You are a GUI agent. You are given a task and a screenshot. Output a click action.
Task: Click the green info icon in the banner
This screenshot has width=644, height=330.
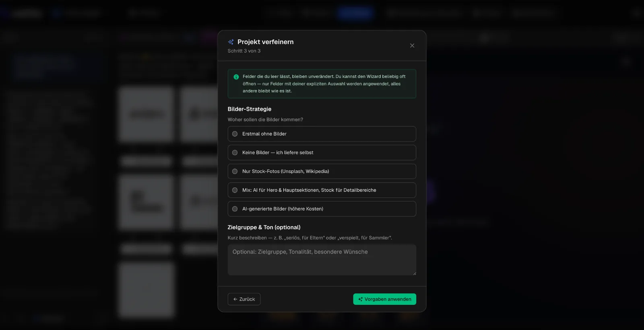click(236, 77)
